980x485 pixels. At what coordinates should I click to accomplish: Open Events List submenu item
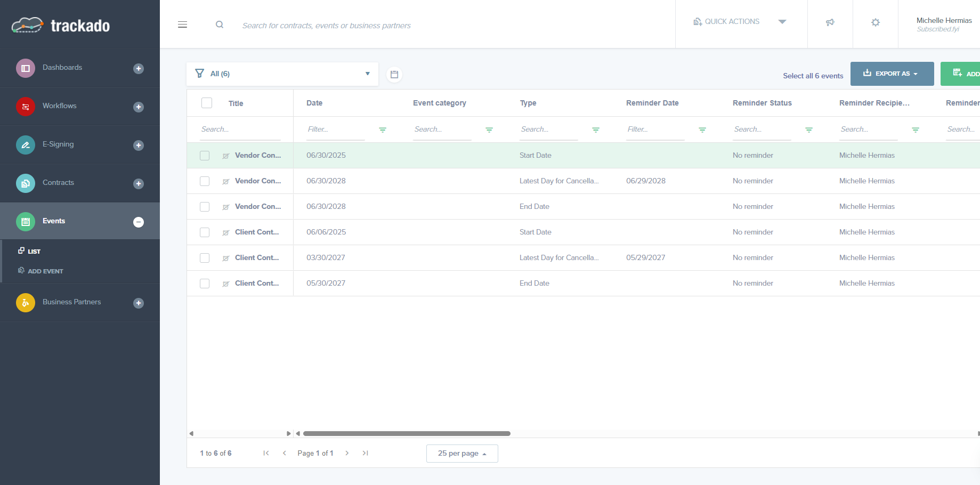click(29, 251)
